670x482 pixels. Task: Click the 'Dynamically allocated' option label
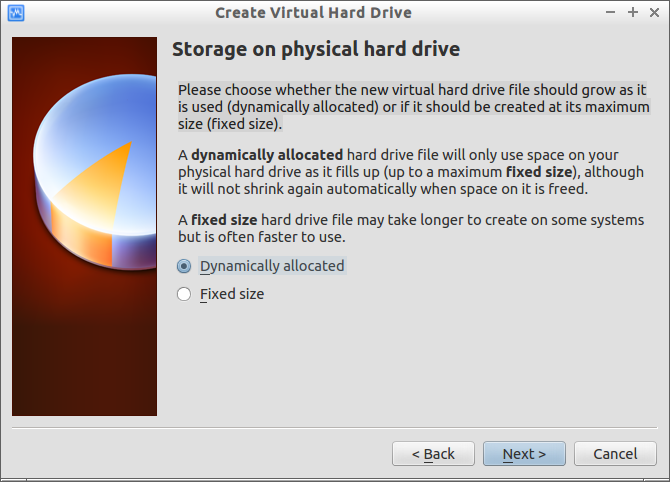(x=272, y=266)
